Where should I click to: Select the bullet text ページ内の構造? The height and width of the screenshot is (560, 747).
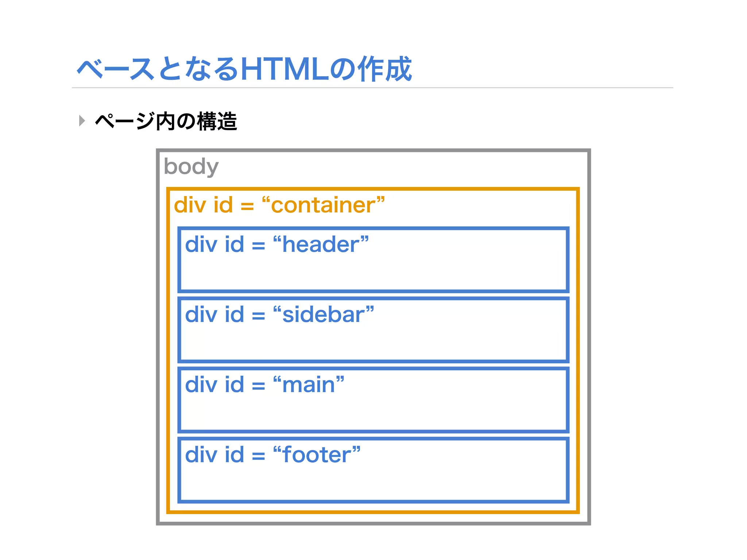(166, 121)
